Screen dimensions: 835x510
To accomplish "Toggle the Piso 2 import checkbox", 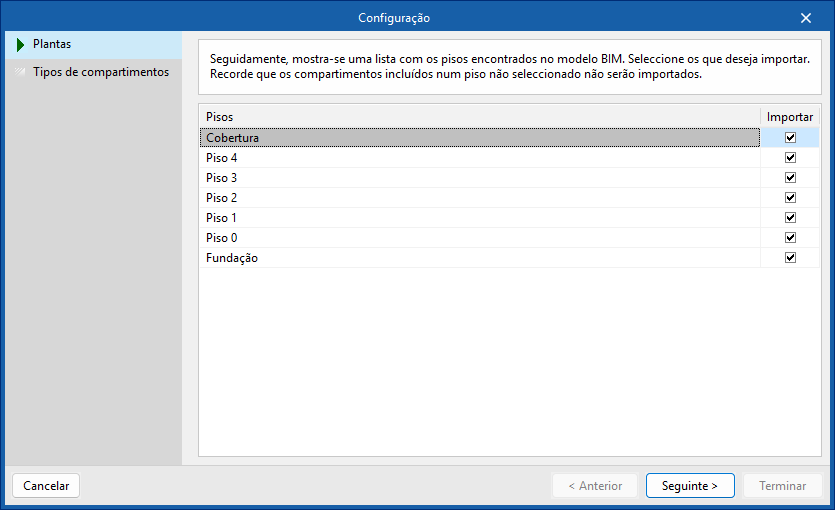I will tap(790, 198).
